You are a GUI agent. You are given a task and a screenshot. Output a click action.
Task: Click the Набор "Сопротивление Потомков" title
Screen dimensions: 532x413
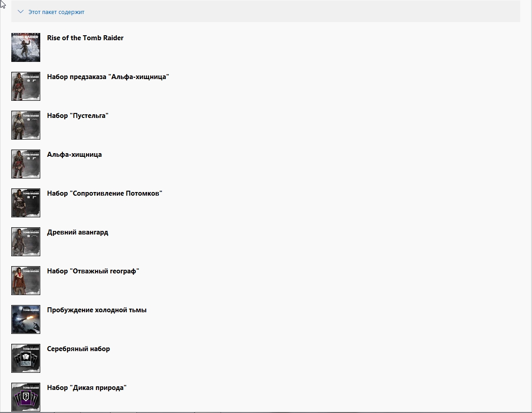tap(104, 193)
